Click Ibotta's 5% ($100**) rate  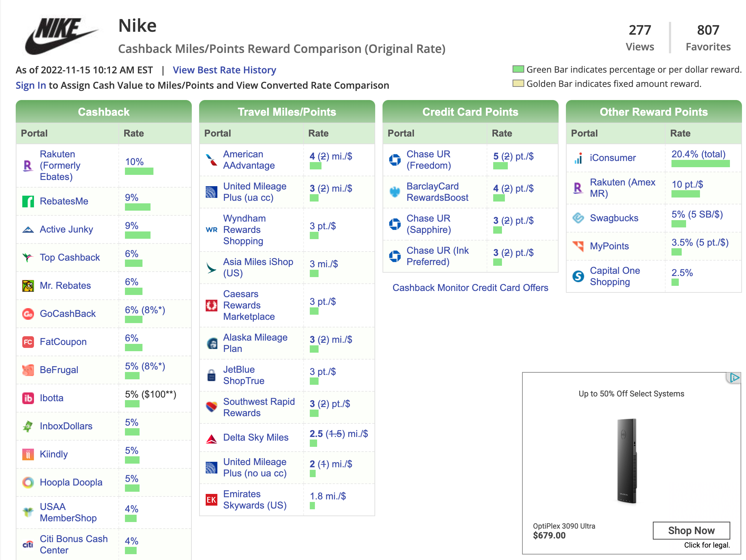click(151, 394)
